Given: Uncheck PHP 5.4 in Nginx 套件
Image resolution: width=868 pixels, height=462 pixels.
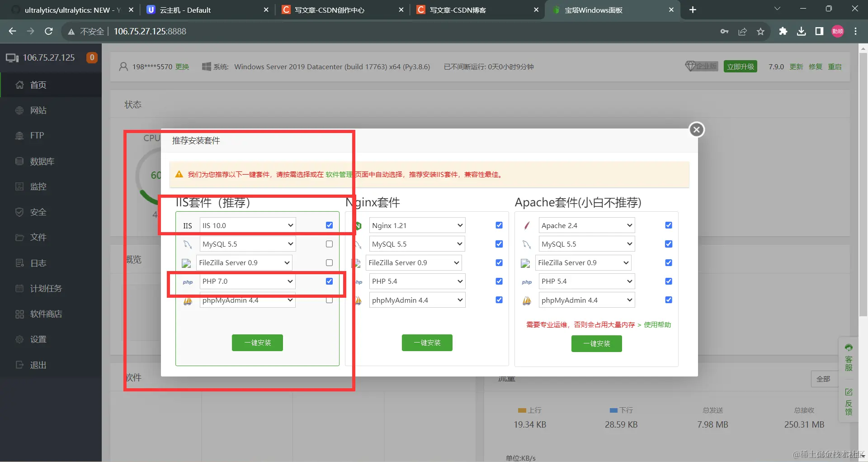Looking at the screenshot, I should pos(499,281).
